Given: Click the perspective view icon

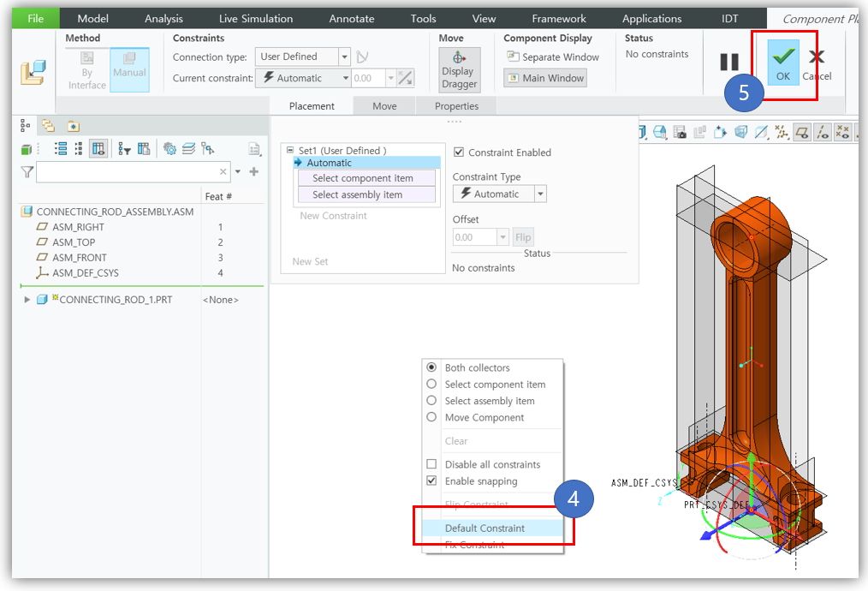Looking at the screenshot, I should point(740,132).
